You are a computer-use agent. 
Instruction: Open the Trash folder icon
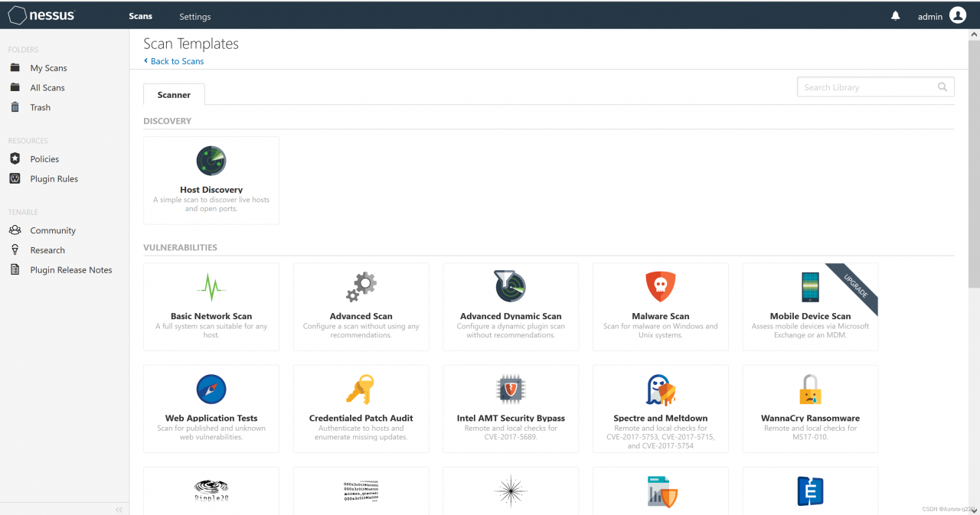15,107
